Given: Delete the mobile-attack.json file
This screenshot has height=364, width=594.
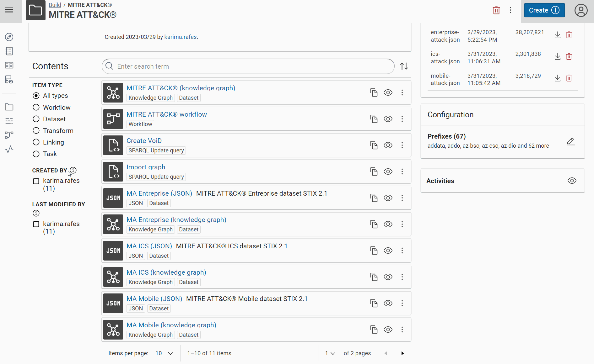Looking at the screenshot, I should (569, 78).
